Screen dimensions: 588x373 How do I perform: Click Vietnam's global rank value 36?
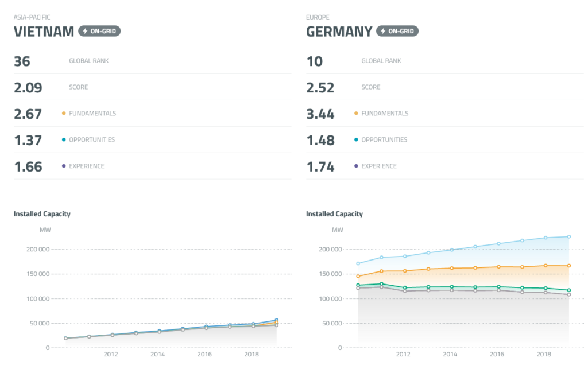point(22,61)
